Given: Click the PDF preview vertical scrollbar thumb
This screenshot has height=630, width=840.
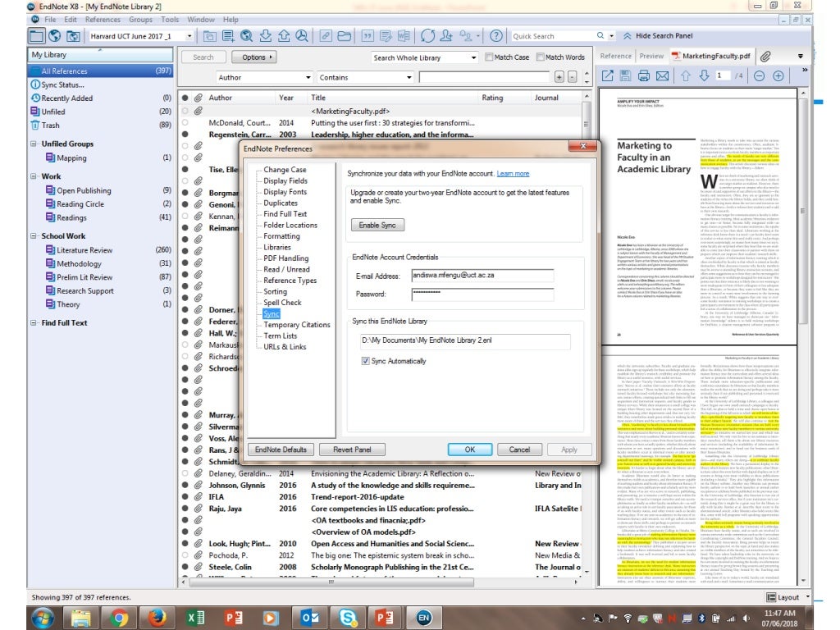Looking at the screenshot, I should coord(803,211).
